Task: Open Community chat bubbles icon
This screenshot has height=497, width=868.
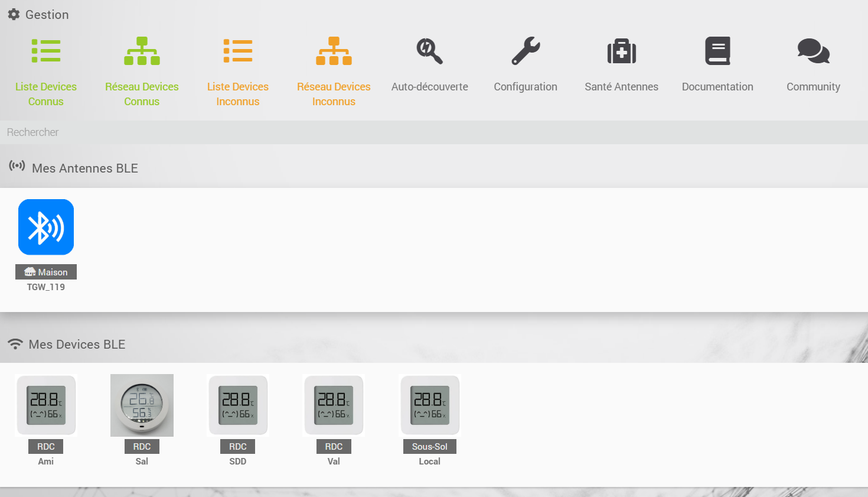Action: coord(813,51)
